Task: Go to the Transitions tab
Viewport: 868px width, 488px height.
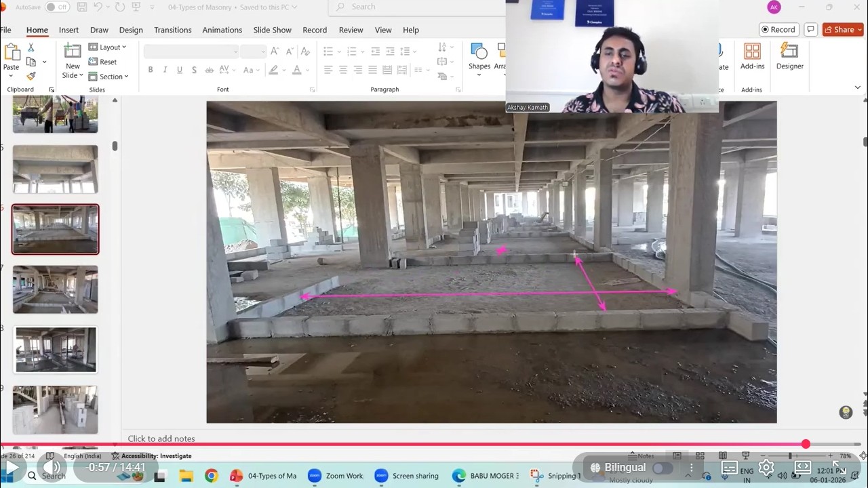Action: (173, 30)
